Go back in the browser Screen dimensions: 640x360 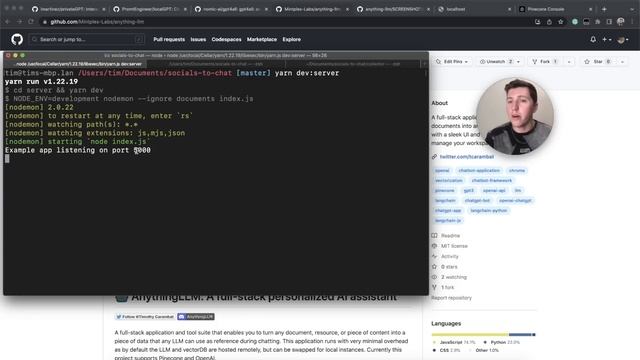coord(7,22)
